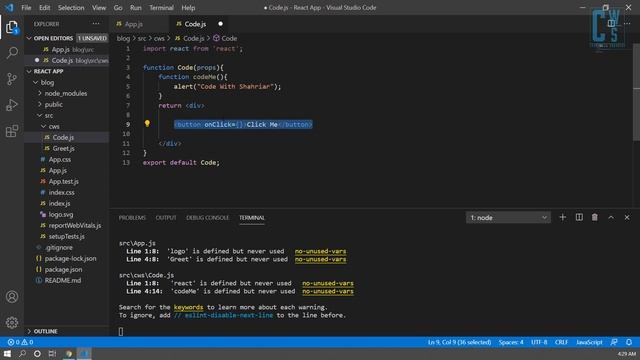Open Greet.js in file tree
The width and height of the screenshot is (640, 360).
[67, 149]
